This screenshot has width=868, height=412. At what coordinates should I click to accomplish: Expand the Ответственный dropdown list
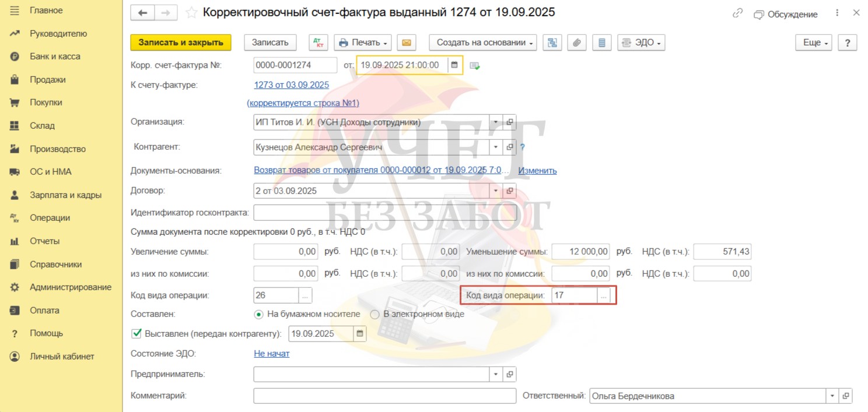point(832,396)
